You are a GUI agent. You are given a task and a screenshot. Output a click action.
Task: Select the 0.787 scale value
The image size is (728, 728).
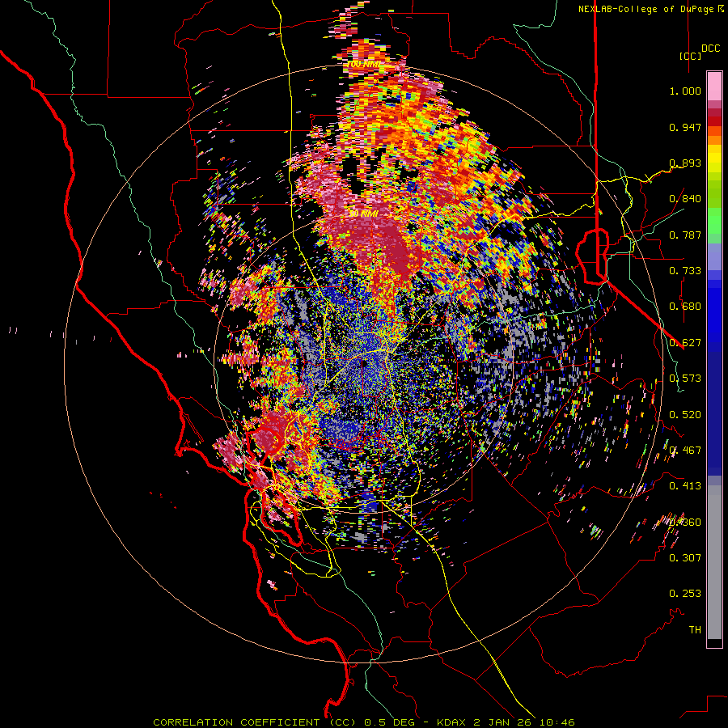point(685,235)
